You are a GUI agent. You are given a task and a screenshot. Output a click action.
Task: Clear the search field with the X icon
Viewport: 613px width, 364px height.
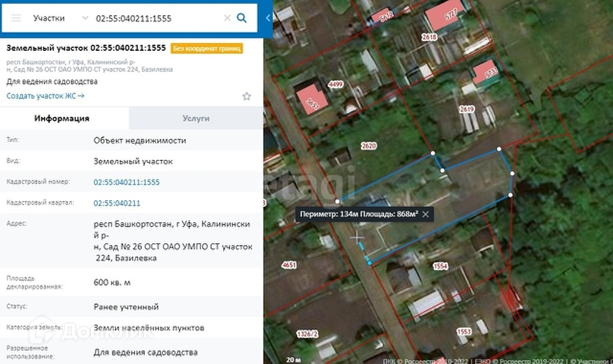click(227, 18)
